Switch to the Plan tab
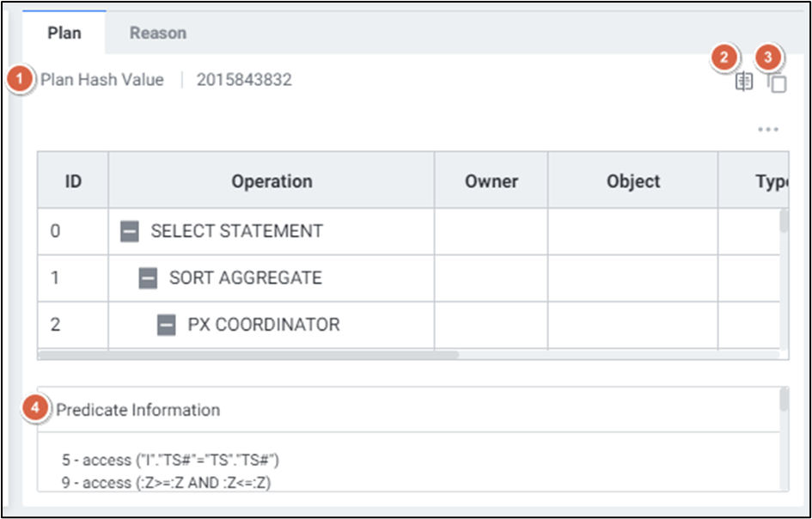 64,34
